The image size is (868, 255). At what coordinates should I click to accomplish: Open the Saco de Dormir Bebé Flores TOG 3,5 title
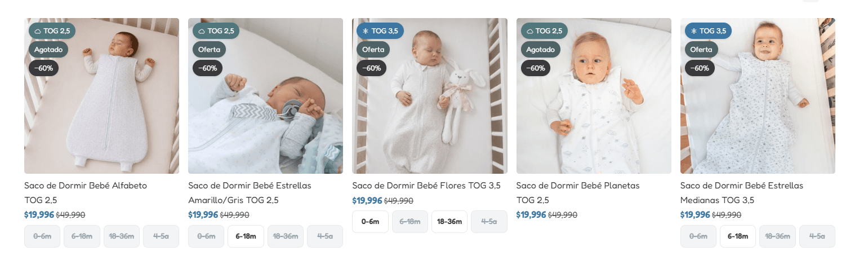(426, 186)
